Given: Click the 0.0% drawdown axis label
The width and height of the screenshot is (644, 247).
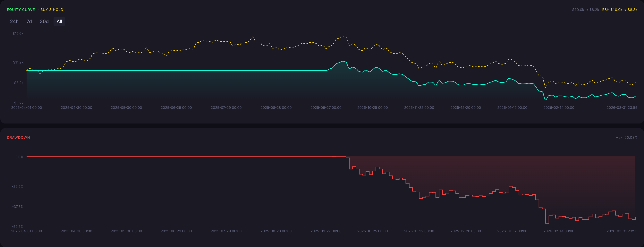Looking at the screenshot, I should tap(19, 157).
